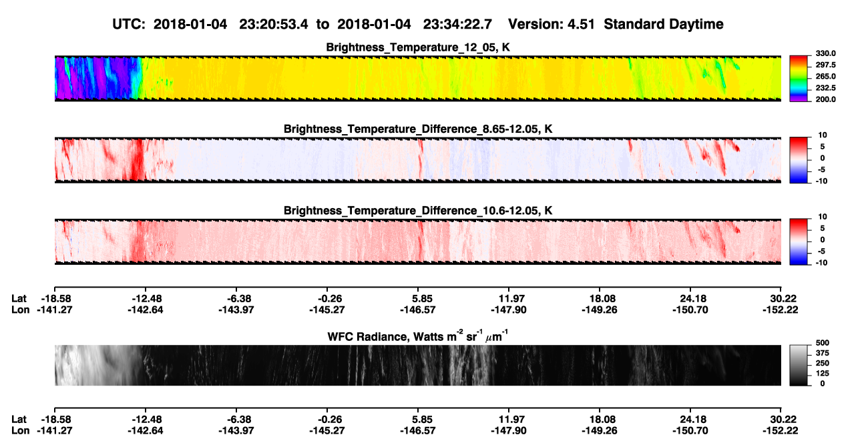Click the 8.65-12.05 temperature difference image strip
Viewport: 868px width, 445px height.
[417, 160]
